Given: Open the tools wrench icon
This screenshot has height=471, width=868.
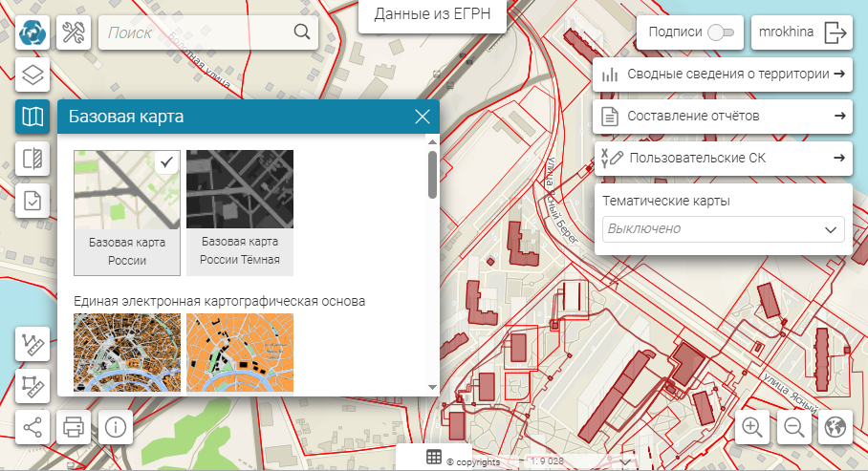Looking at the screenshot, I should tap(74, 32).
